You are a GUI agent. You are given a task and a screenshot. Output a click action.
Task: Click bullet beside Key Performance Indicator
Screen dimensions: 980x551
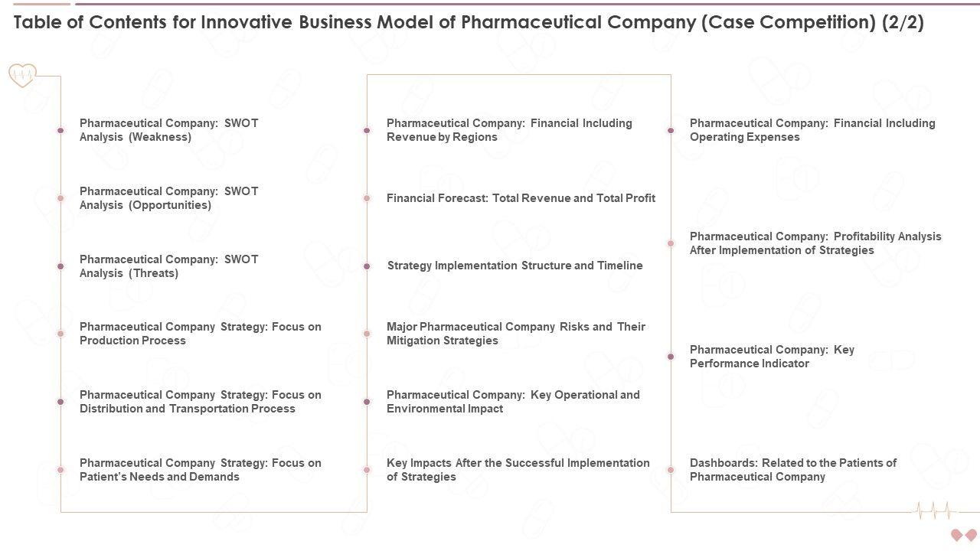[671, 357]
